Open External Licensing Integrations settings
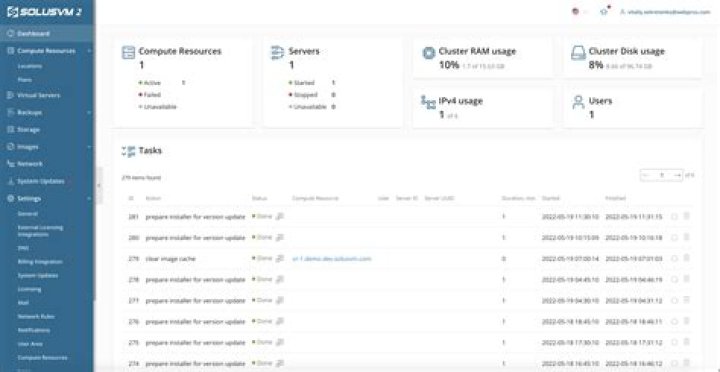The height and width of the screenshot is (372, 720). pyautogui.click(x=40, y=231)
